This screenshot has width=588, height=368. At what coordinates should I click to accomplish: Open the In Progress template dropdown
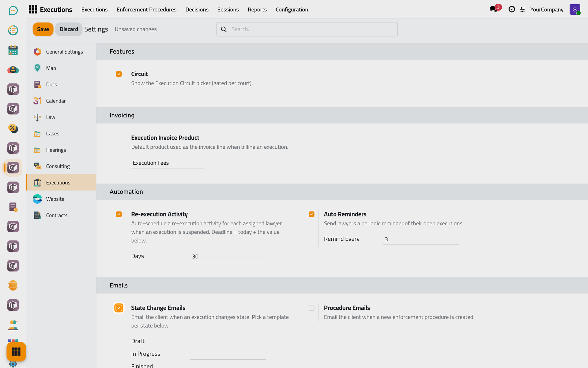(x=228, y=354)
